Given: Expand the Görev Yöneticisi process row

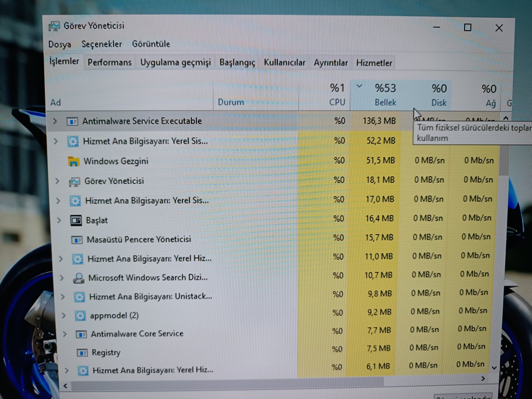Looking at the screenshot, I should (57, 181).
